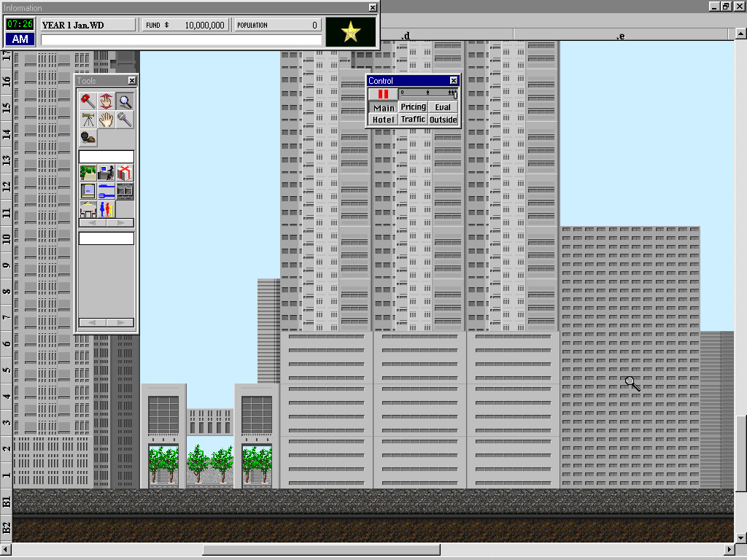
Task: Choose the office worker at computer icon
Action: pyautogui.click(x=107, y=172)
